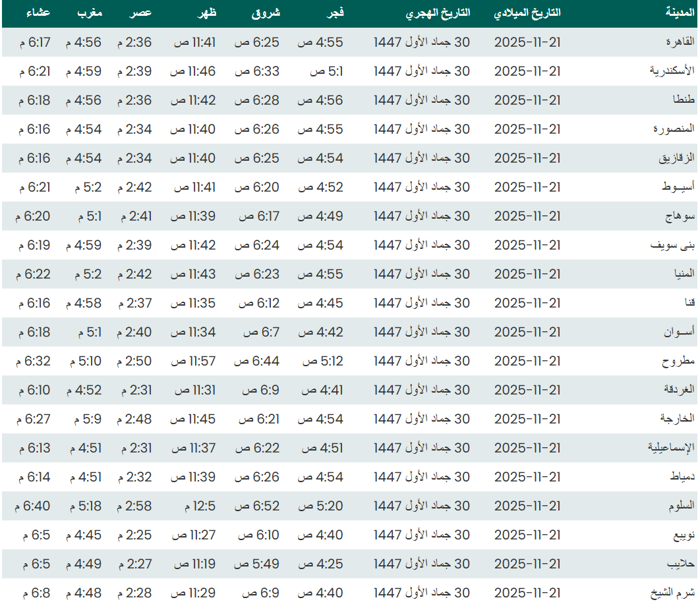
Task: Select the Gregorian date in the طنطا row
Action: (x=527, y=100)
